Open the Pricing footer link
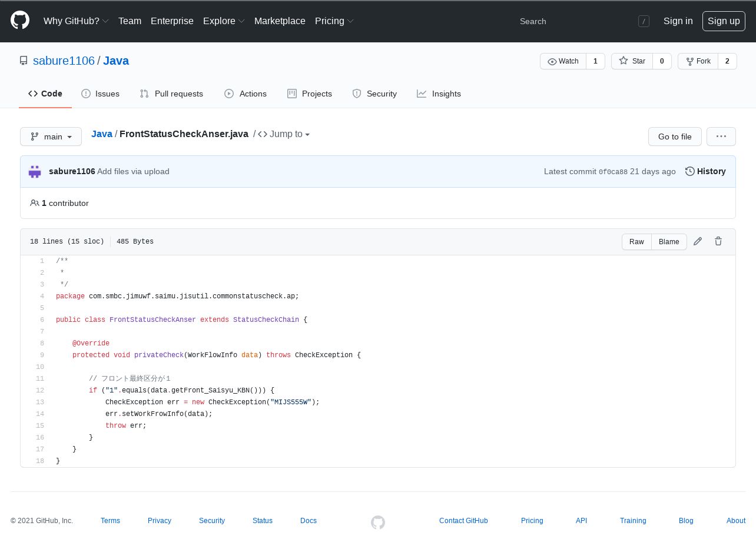Image resolution: width=756 pixels, height=559 pixels. click(532, 521)
